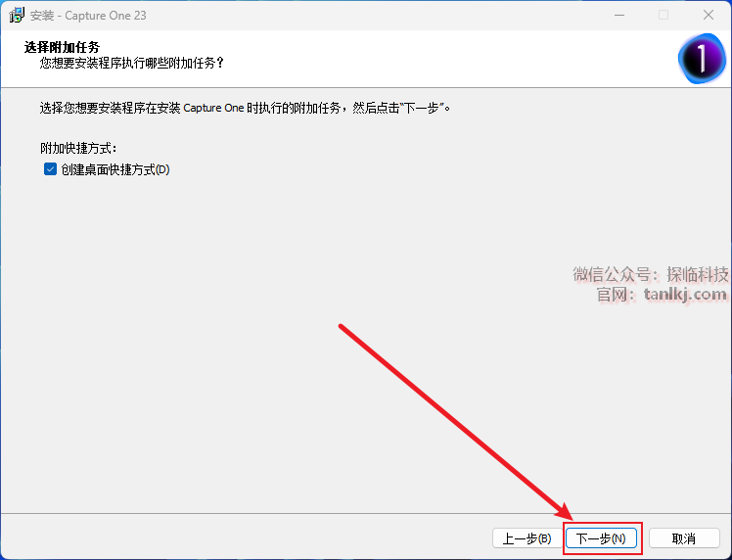
Task: Click the installer icon in title bar
Action: pos(17,15)
